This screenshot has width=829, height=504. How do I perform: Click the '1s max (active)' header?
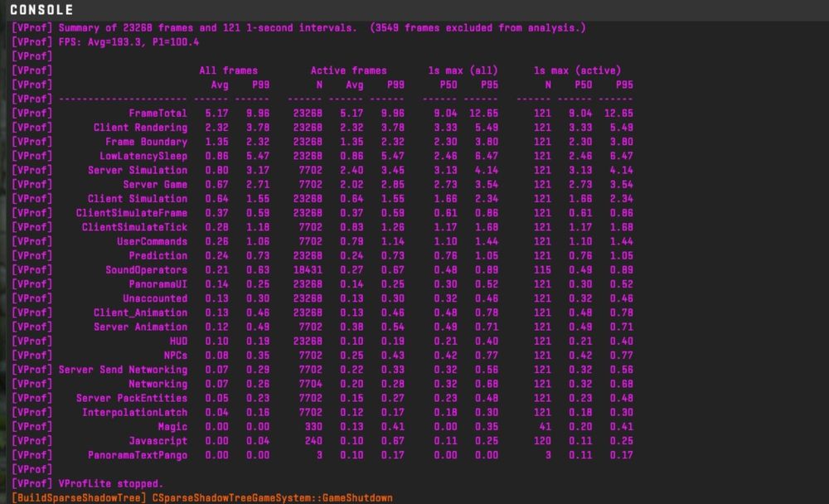pos(577,70)
